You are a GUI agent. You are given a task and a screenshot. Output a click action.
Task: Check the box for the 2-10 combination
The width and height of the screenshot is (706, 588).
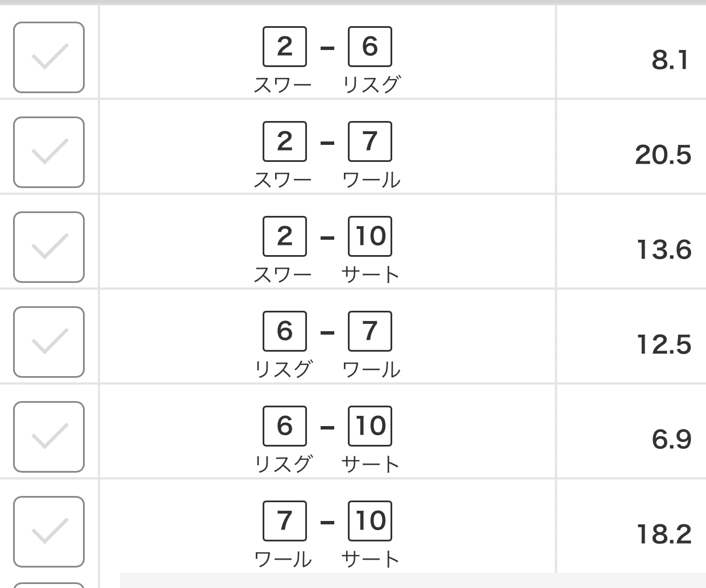point(49,246)
